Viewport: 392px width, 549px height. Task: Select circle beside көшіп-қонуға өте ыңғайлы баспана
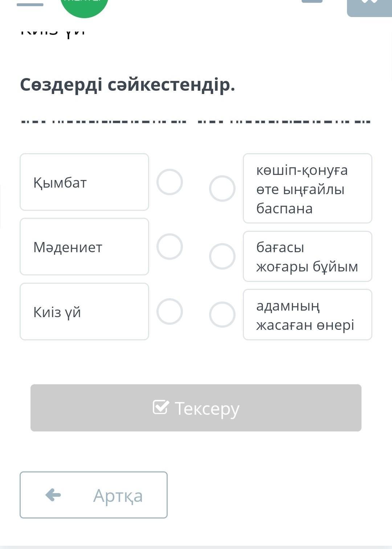click(222, 188)
